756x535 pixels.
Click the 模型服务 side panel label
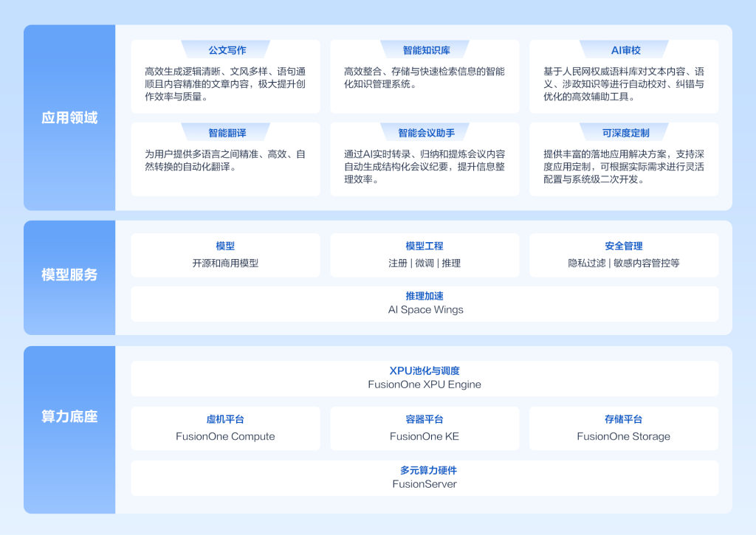coord(69,275)
